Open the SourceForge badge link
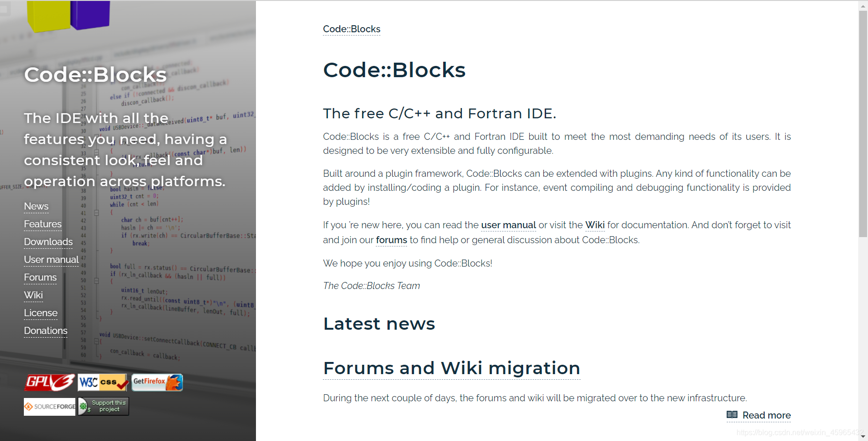868x441 pixels. coord(50,406)
